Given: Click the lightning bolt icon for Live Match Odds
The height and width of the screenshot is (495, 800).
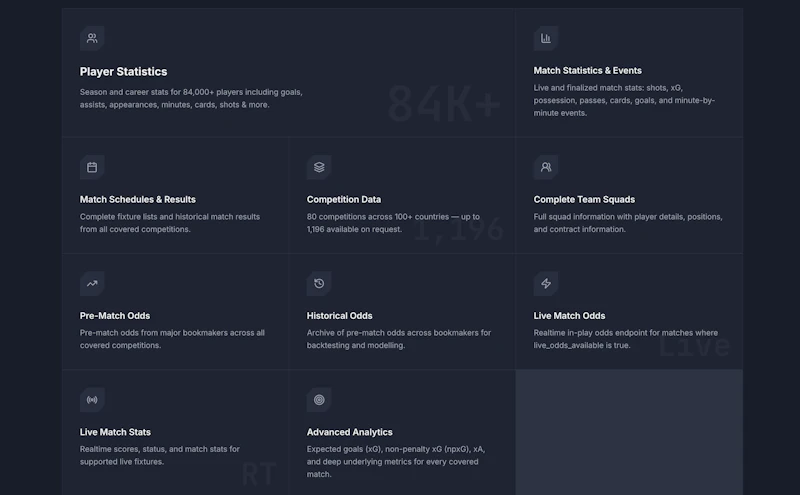Looking at the screenshot, I should pos(546,284).
